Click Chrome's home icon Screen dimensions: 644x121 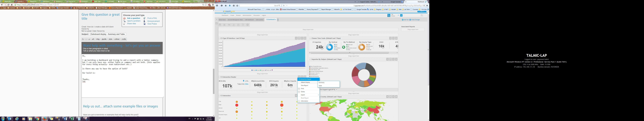[12, 5]
